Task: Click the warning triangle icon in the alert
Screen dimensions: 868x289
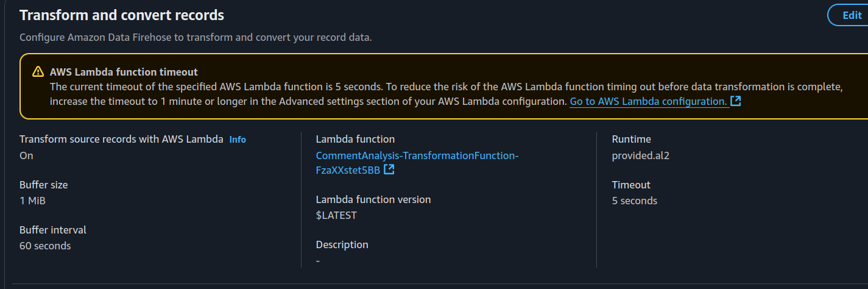Action: 38,72
